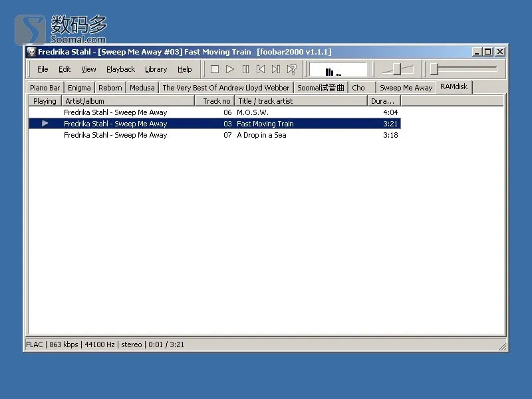Image resolution: width=532 pixels, height=399 pixels.
Task: Click the status bar FLAC format info
Action: pos(35,344)
